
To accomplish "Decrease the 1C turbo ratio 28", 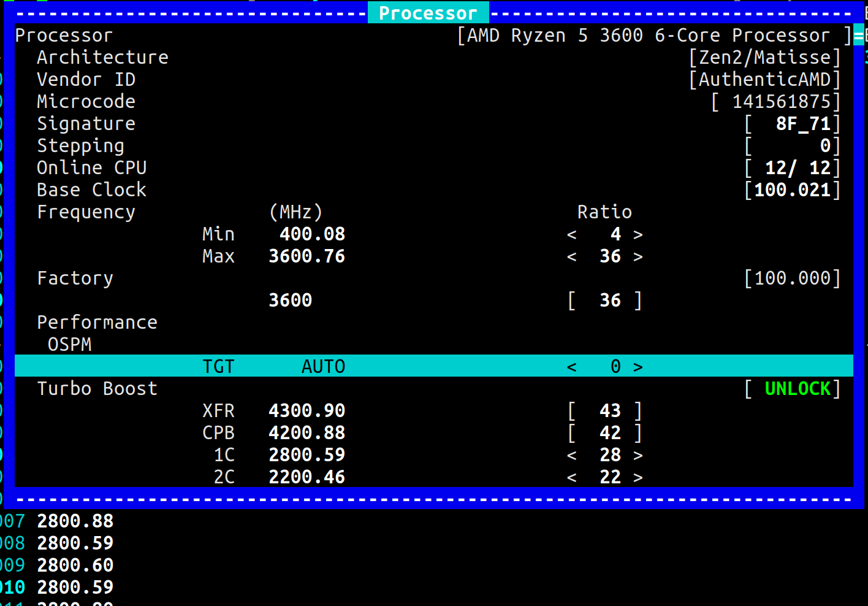I will 572,455.
